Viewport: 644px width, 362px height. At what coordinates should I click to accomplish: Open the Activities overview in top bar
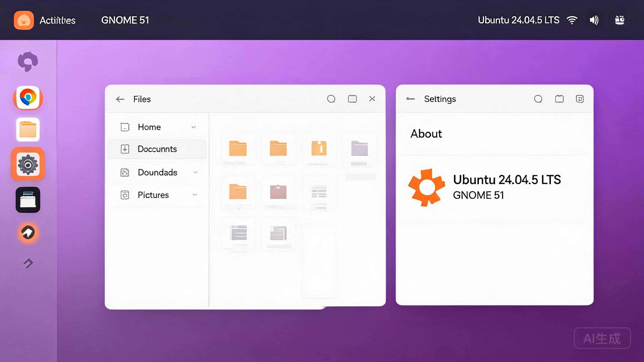pos(57,20)
